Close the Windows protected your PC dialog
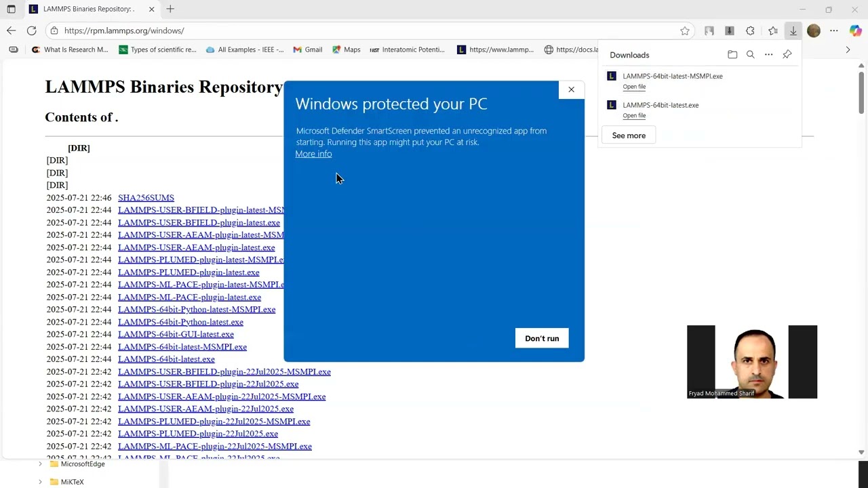The width and height of the screenshot is (868, 488). tap(571, 89)
